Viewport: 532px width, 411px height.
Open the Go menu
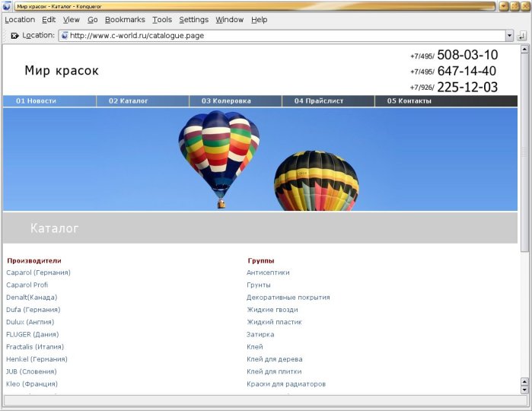click(x=93, y=20)
